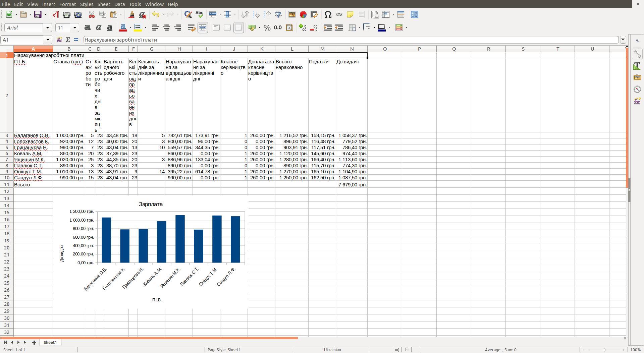Activate Clone Formatting paintbrush
Image resolution: width=644 pixels, height=353 pixels.
[131, 14]
